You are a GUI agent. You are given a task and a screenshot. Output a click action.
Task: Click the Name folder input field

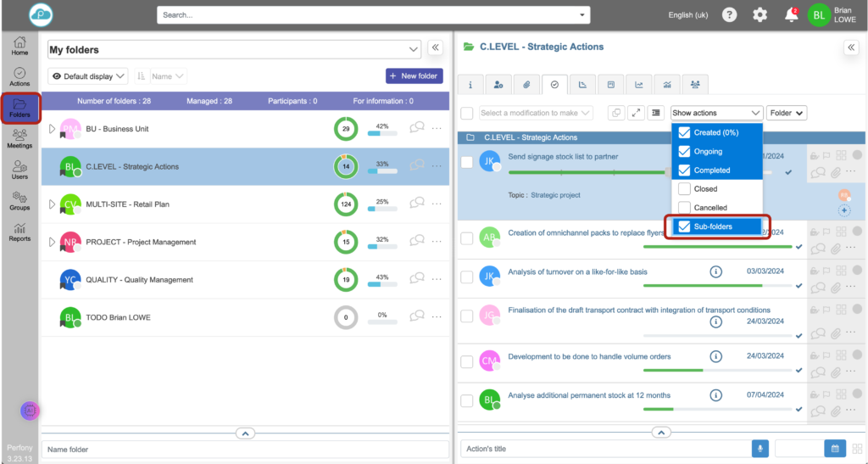pyautogui.click(x=245, y=449)
